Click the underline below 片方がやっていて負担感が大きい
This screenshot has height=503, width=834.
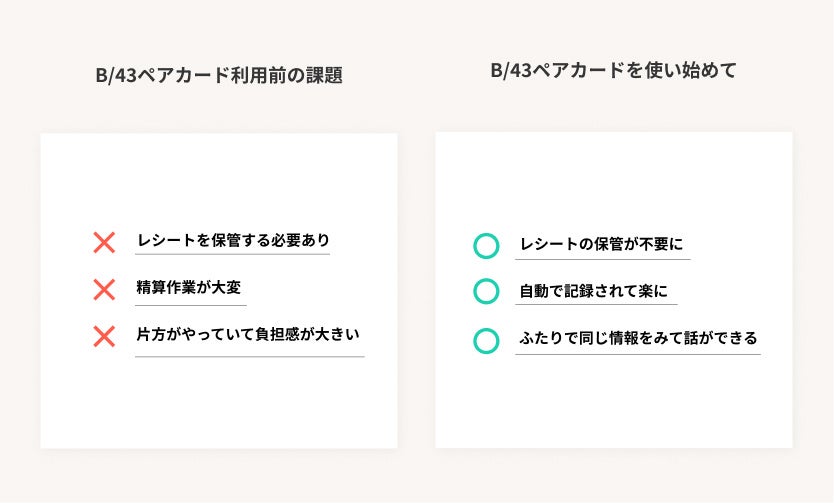(x=249, y=356)
